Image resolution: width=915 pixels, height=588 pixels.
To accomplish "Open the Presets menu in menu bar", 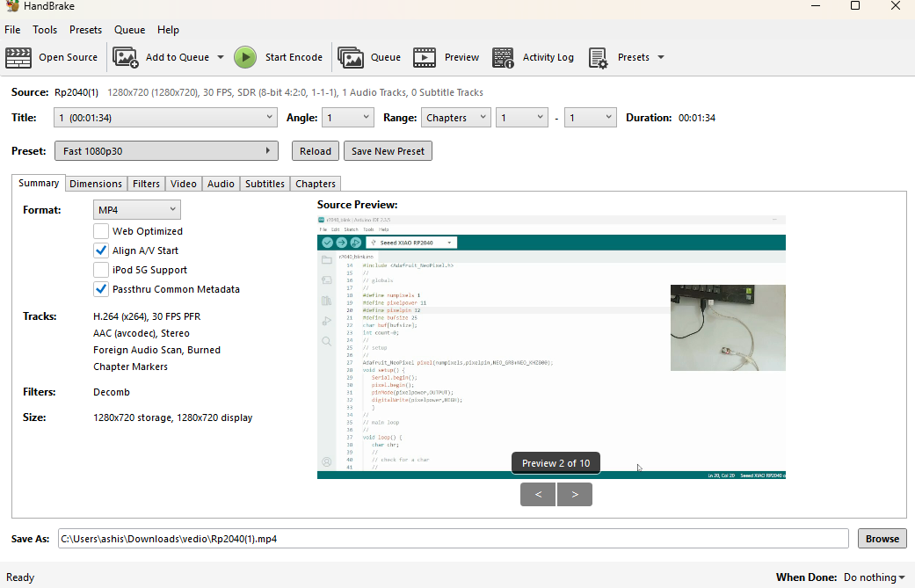I will pyautogui.click(x=86, y=30).
